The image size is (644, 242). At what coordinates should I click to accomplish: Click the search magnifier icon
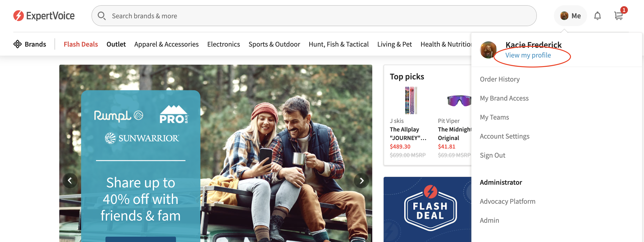coord(101,16)
